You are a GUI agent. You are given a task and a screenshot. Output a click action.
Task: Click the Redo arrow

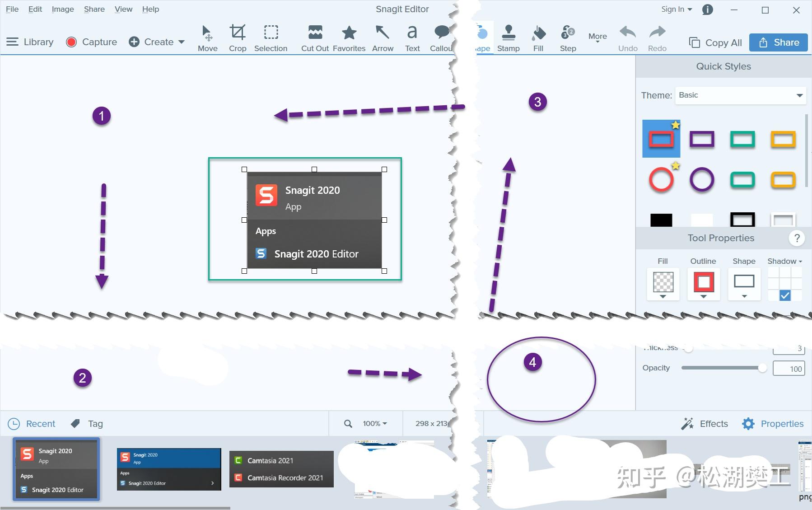pos(657,38)
